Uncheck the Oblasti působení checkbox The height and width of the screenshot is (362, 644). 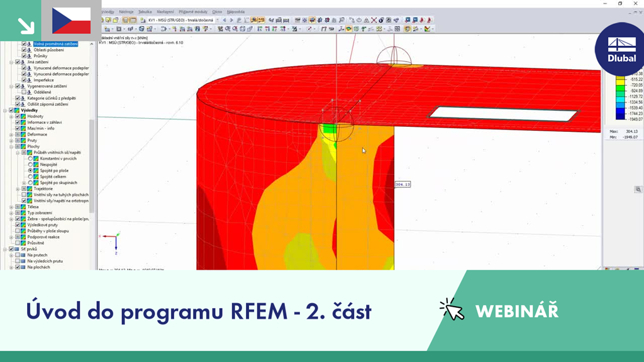coord(24,50)
